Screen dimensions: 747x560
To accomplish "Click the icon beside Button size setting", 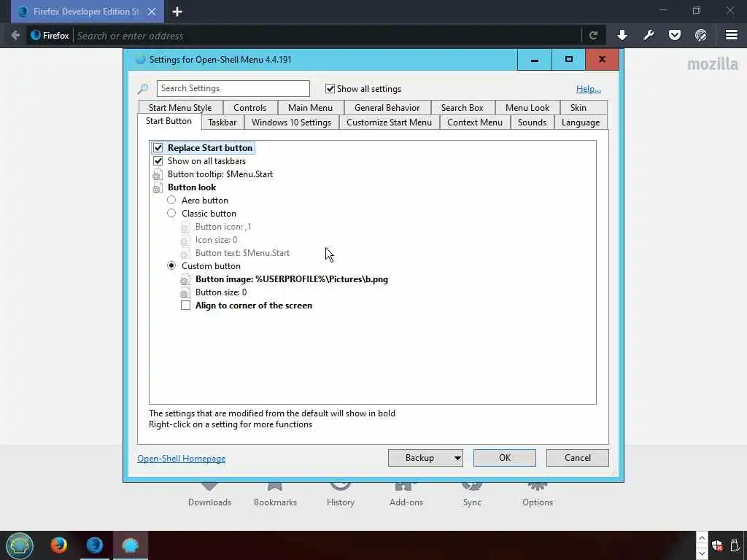I will [185, 293].
